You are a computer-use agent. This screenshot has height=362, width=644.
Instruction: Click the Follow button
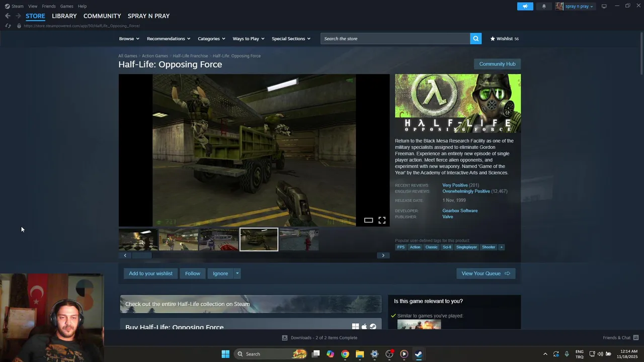(192, 274)
